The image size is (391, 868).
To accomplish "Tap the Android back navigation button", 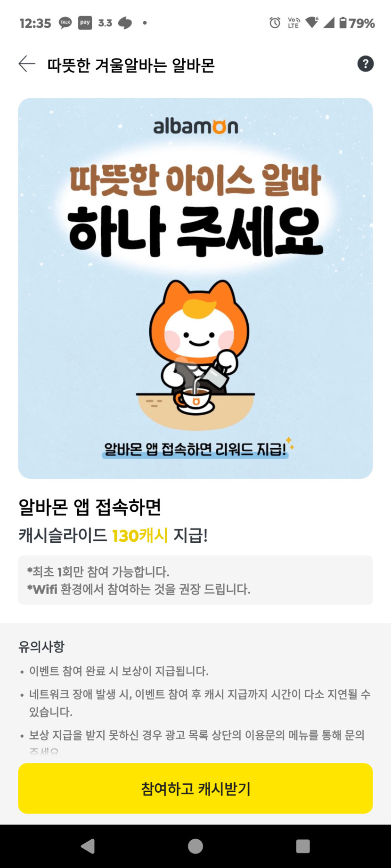I will point(88,846).
